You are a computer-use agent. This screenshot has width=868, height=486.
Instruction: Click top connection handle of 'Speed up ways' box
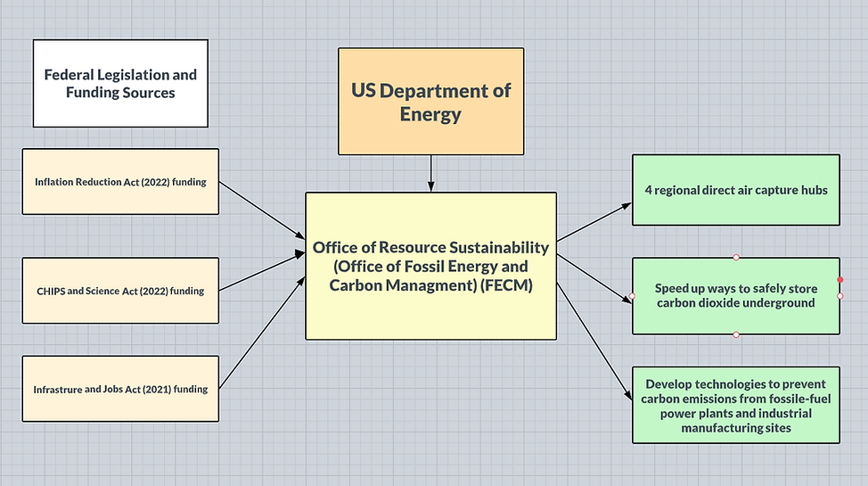point(736,257)
